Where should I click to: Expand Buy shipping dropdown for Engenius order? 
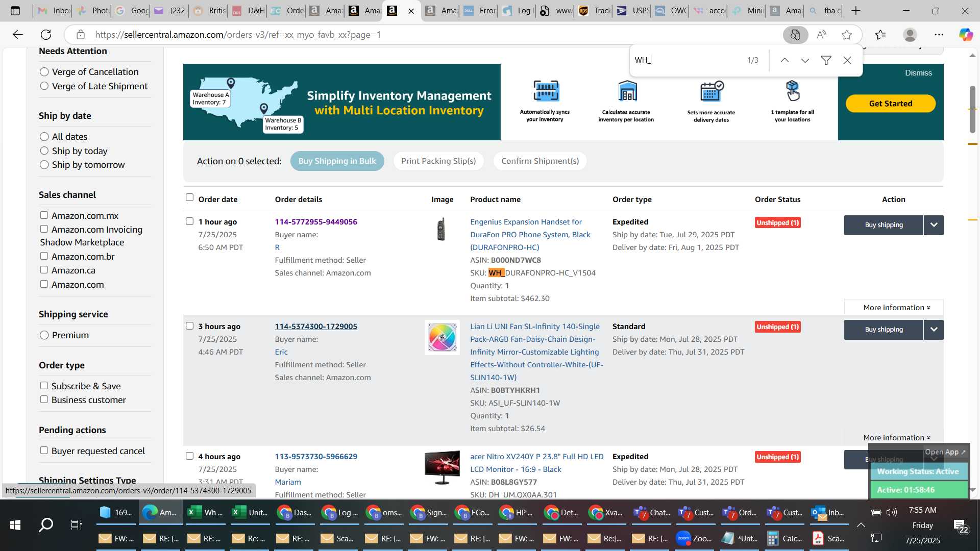934,225
